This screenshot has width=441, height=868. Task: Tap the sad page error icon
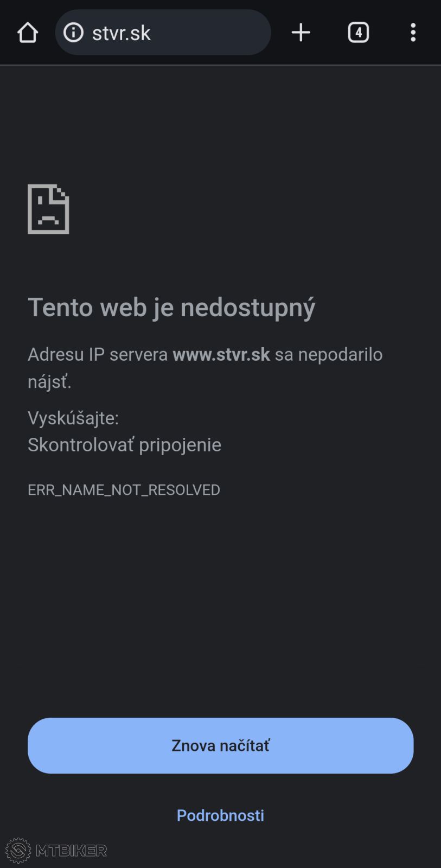48,209
